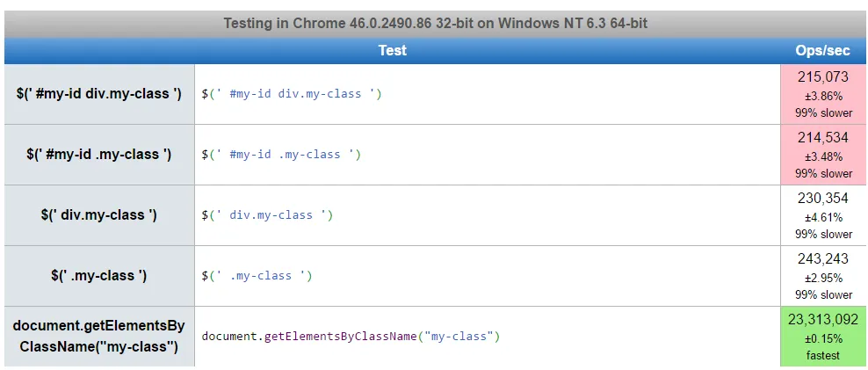Screen dimensions: 868x370
Task: Click the div.my-class code snippet
Action: pos(267,214)
